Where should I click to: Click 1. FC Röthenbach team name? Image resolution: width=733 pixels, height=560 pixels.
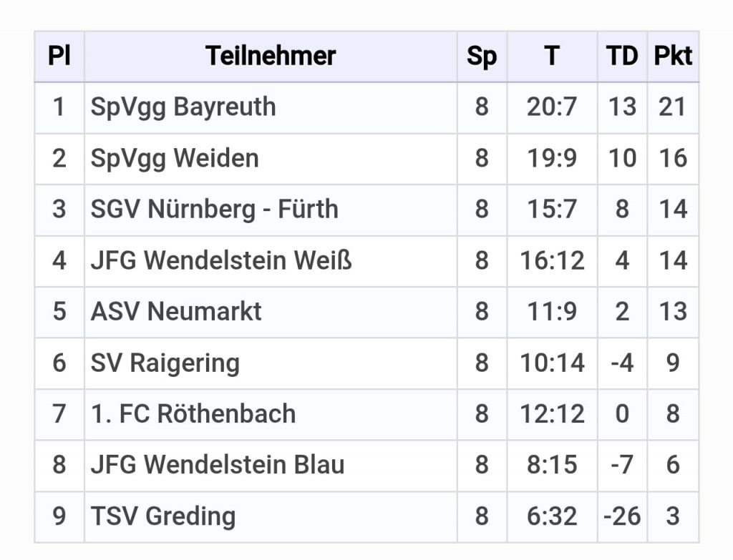coord(193,414)
